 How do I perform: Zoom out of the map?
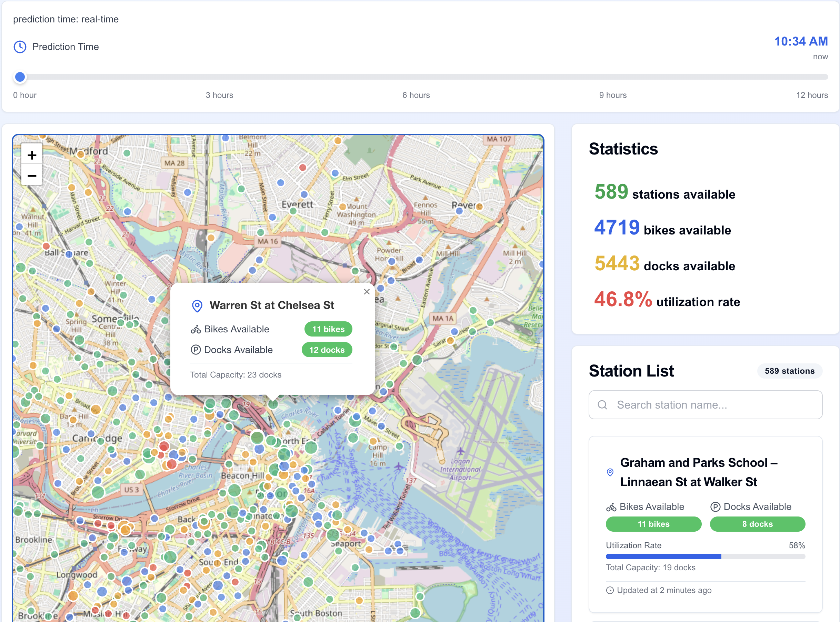pos(32,176)
